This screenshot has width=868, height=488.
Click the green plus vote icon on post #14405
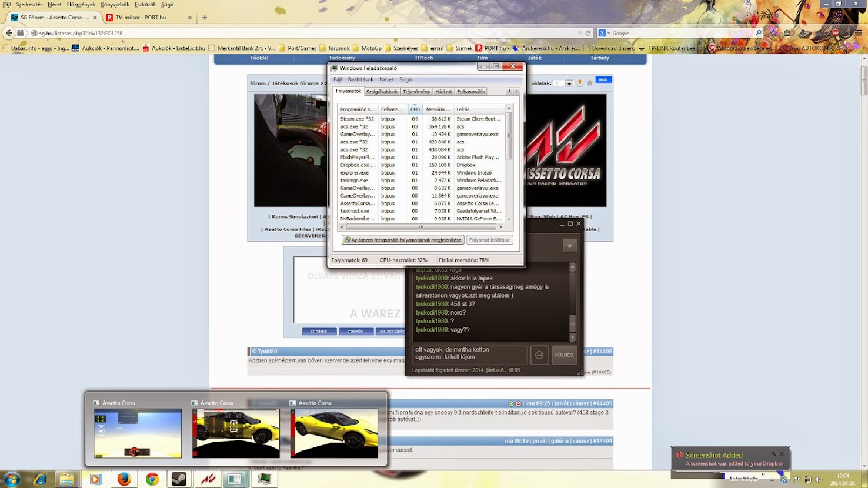[511, 403]
